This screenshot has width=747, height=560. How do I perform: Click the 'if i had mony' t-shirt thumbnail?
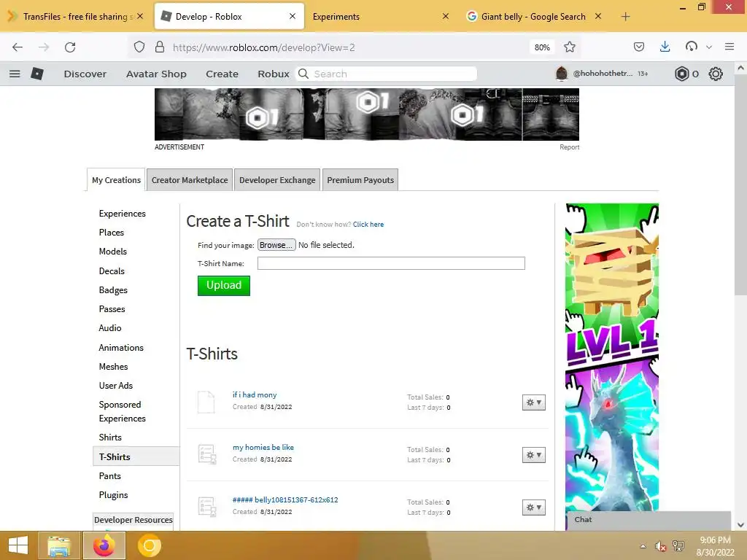pyautogui.click(x=206, y=402)
